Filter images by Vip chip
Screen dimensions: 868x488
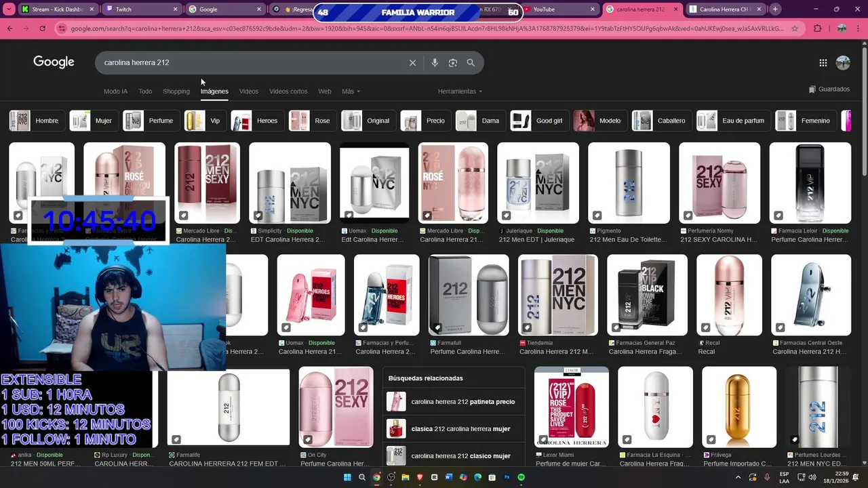click(x=205, y=121)
